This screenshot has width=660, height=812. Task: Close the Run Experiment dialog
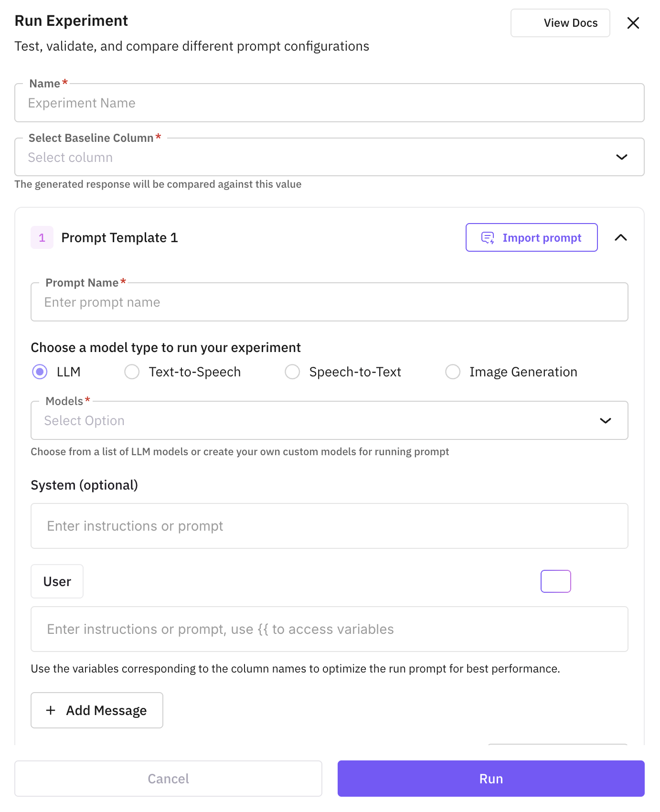(633, 23)
